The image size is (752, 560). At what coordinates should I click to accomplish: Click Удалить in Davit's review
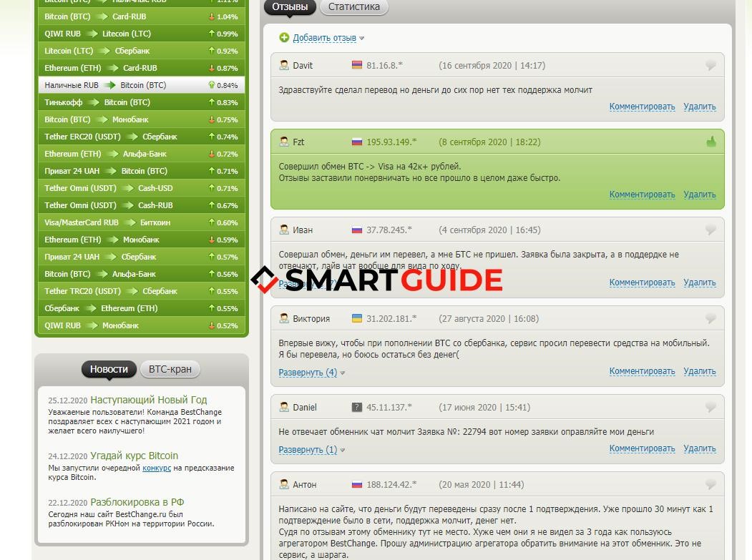coord(699,107)
